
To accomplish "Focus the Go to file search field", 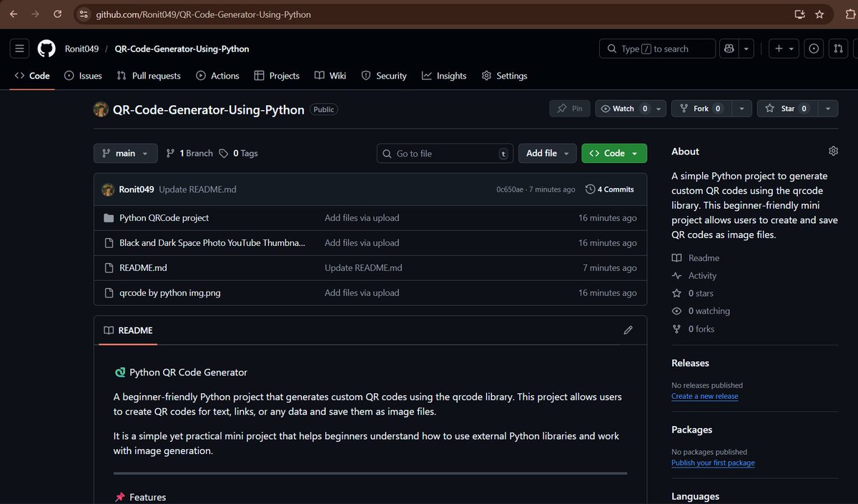I will click(445, 153).
